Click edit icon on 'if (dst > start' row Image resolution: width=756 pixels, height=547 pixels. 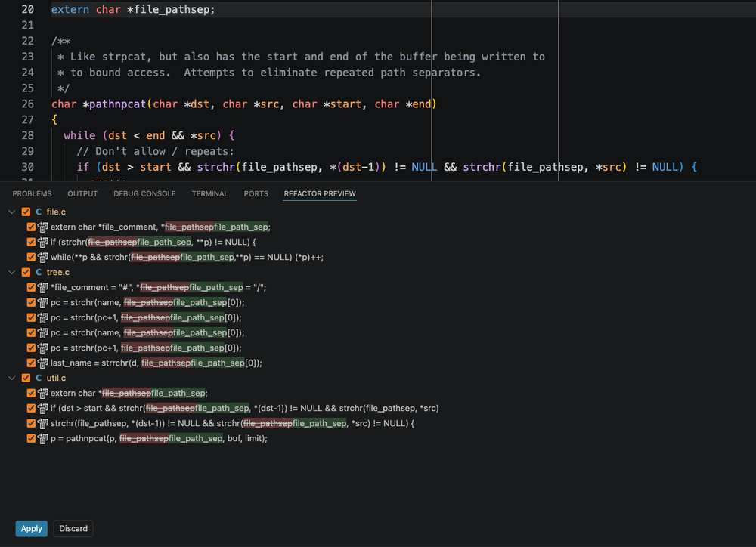point(43,408)
